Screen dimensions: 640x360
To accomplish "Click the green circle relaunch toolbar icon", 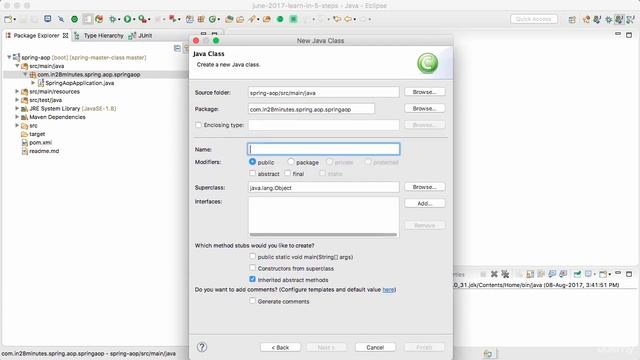I will tap(74, 19).
